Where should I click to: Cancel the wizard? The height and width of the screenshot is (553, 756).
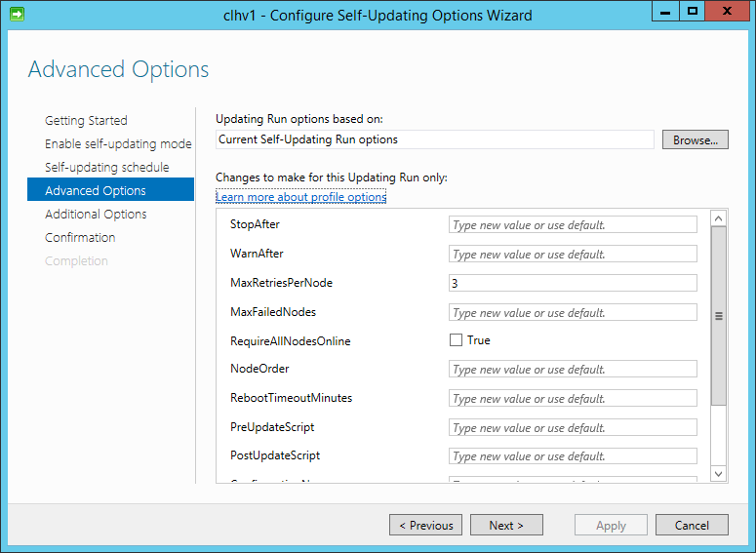pos(692,525)
